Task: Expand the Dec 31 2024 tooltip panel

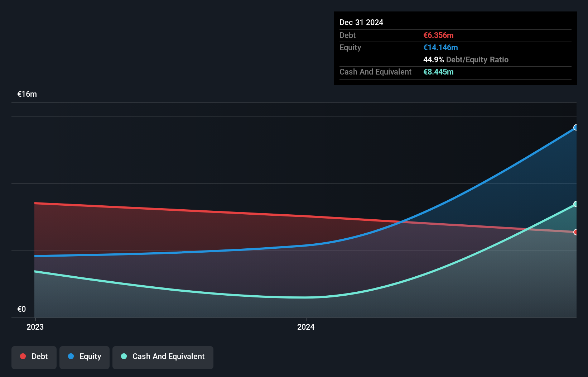Action: click(x=455, y=48)
